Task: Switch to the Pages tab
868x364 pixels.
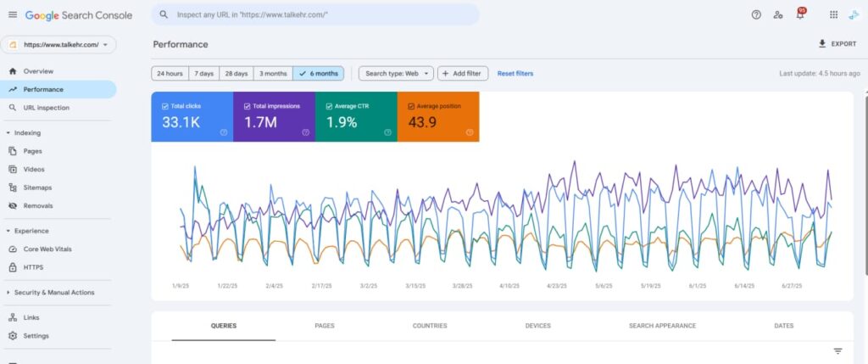Action: click(325, 326)
